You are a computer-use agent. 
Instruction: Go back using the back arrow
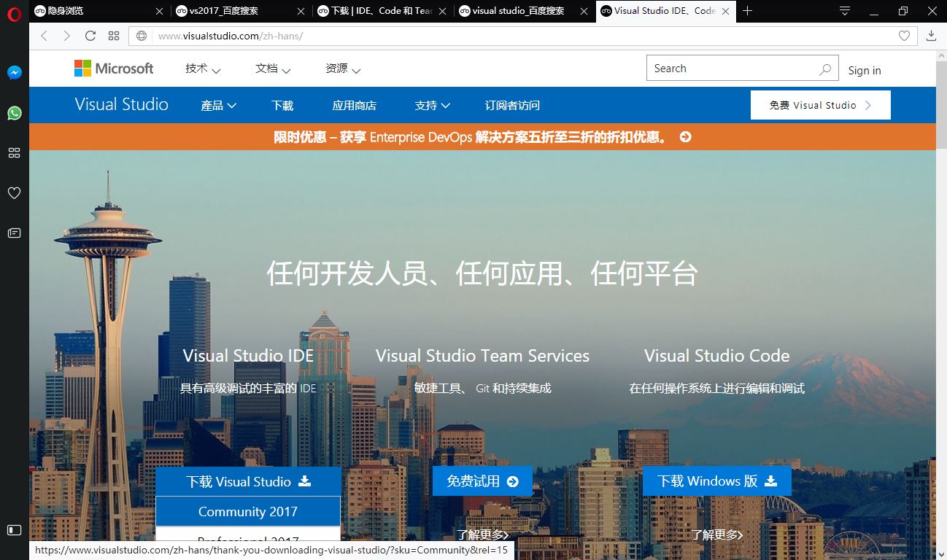(44, 36)
